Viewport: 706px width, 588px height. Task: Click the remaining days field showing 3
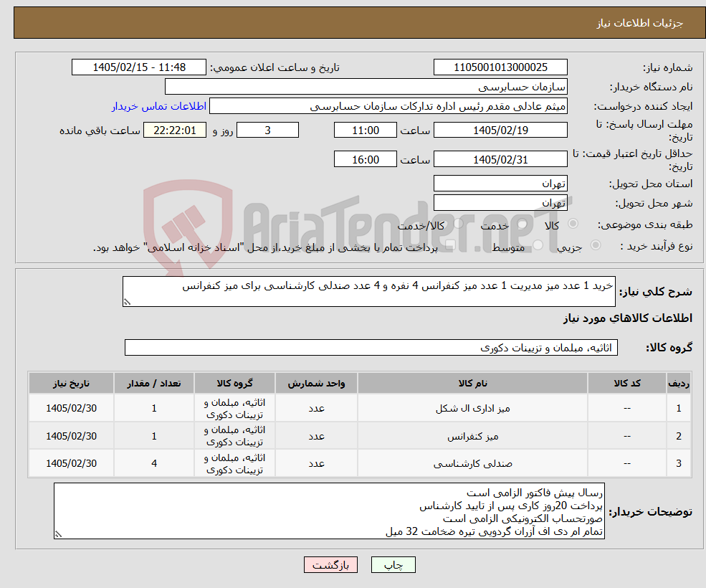[x=267, y=131]
